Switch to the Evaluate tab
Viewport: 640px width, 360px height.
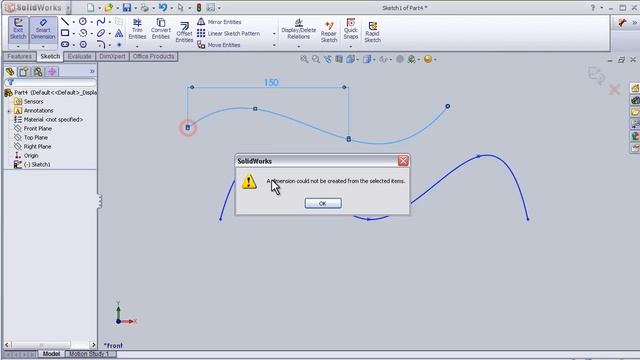tap(80, 56)
